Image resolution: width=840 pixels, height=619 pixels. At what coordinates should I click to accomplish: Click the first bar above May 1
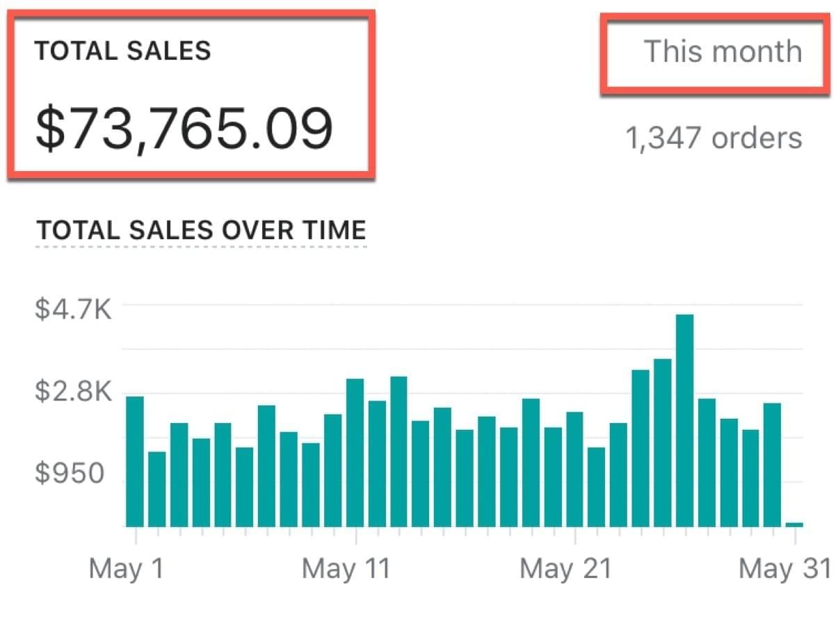[x=135, y=461]
